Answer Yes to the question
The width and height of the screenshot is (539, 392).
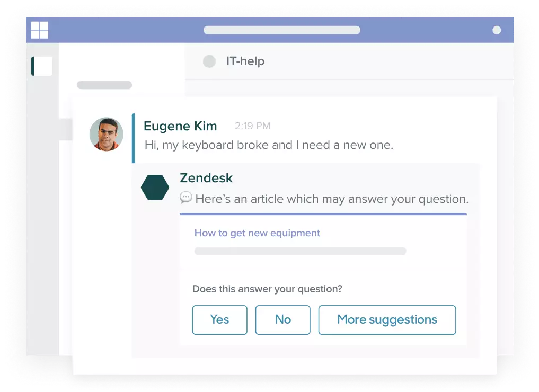click(219, 320)
